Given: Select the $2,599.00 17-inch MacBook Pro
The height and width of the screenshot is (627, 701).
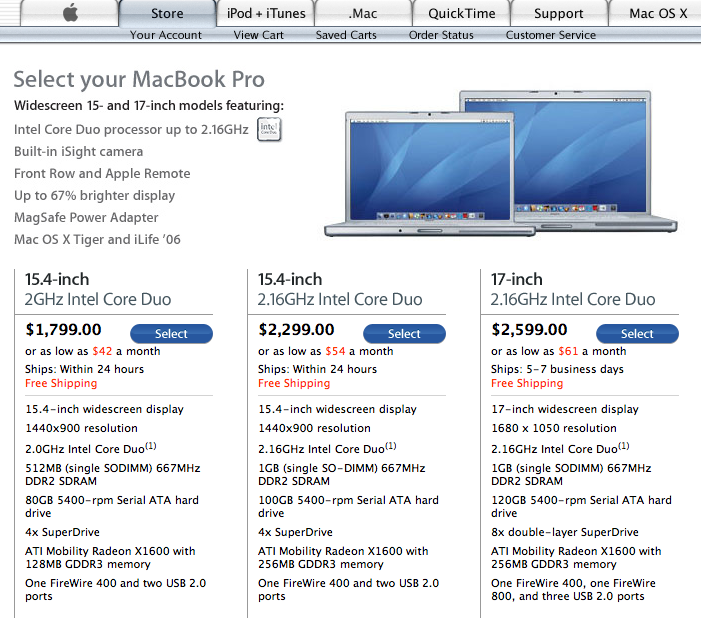Looking at the screenshot, I should point(637,334).
